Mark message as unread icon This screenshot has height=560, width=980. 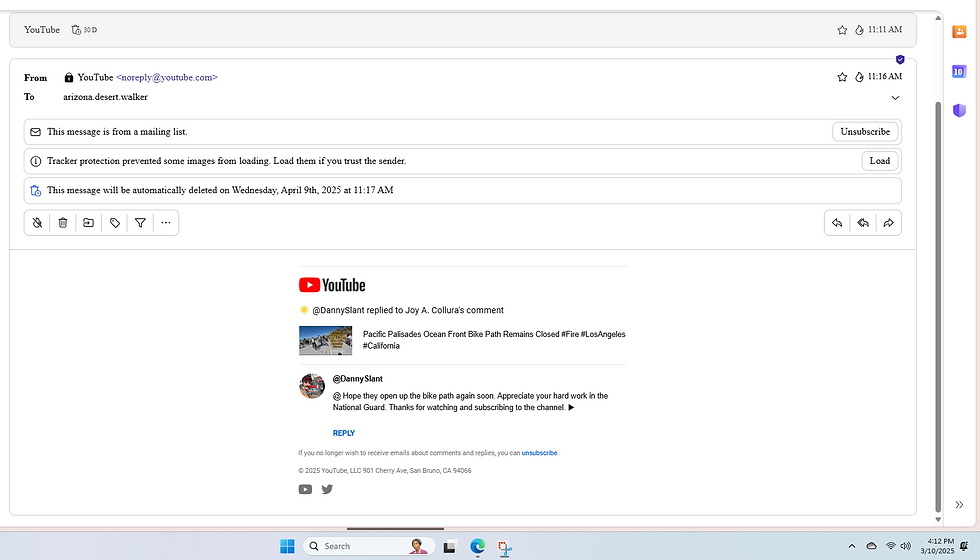[x=38, y=222]
